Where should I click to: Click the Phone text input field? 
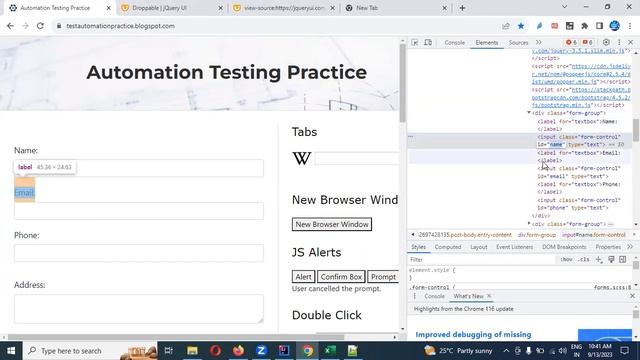(139, 253)
